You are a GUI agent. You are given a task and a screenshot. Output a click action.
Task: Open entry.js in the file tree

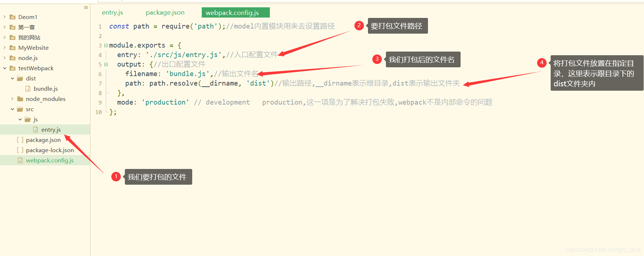[x=51, y=129]
